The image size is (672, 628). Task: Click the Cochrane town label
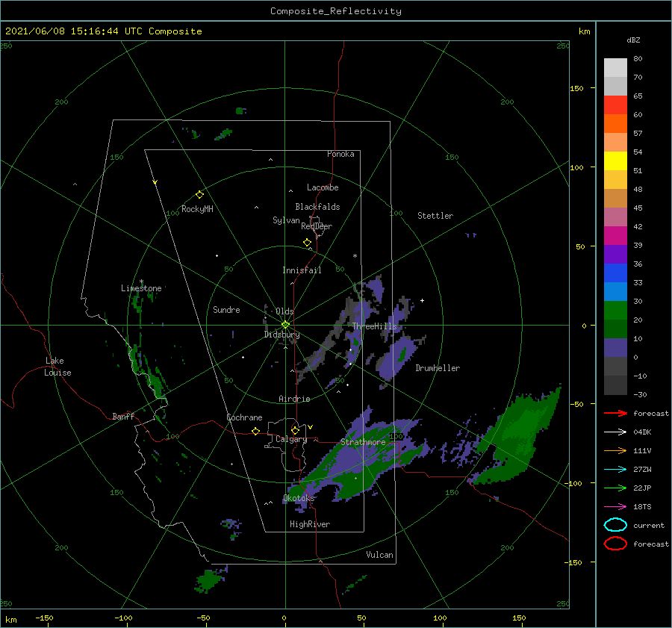pos(244,417)
